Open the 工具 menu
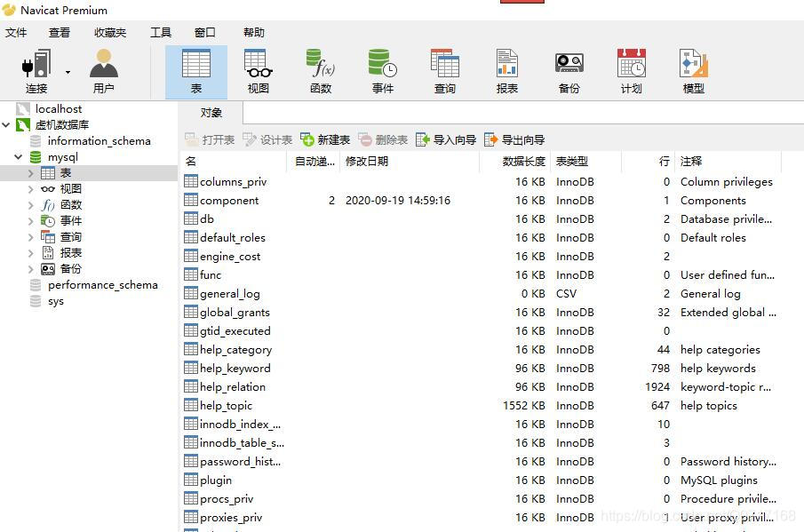 tap(161, 32)
